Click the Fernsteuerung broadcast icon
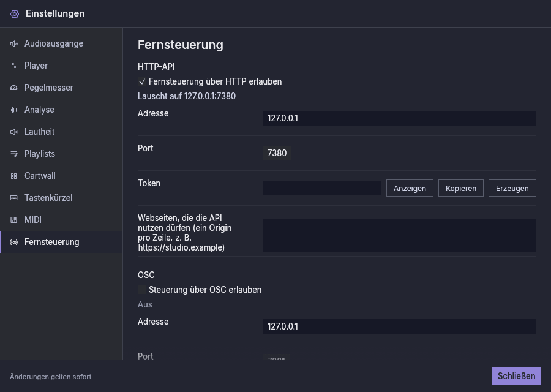This screenshot has height=392, width=551. pyautogui.click(x=13, y=242)
